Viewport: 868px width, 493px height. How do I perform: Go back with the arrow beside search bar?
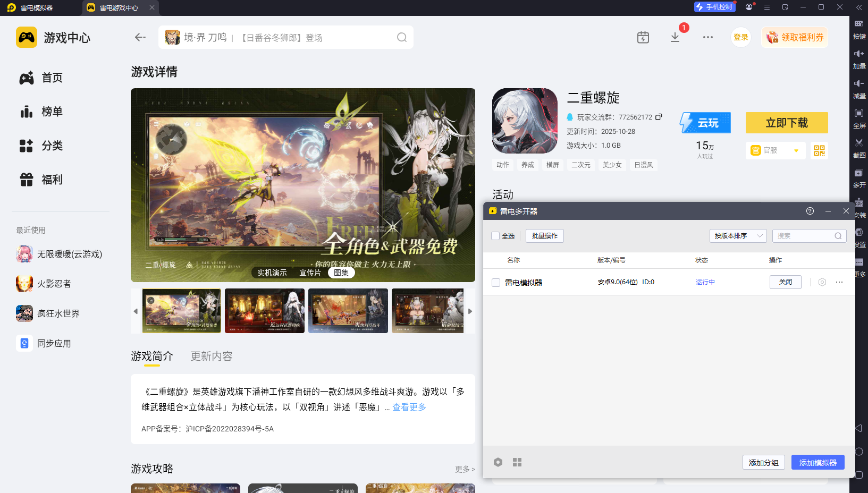140,37
